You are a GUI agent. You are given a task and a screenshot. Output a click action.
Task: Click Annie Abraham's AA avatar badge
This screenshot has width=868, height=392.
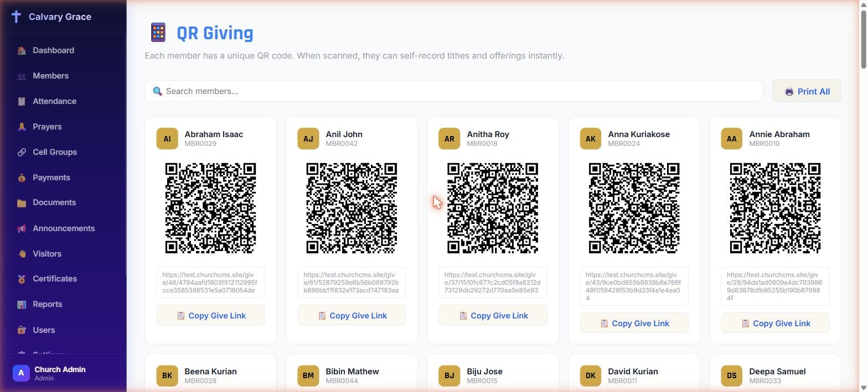(732, 139)
